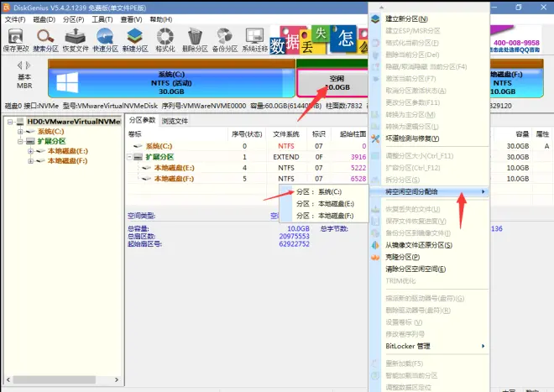Select 扩展分区 in the disk tree
Screen dimensions: 554x392
tap(51, 141)
